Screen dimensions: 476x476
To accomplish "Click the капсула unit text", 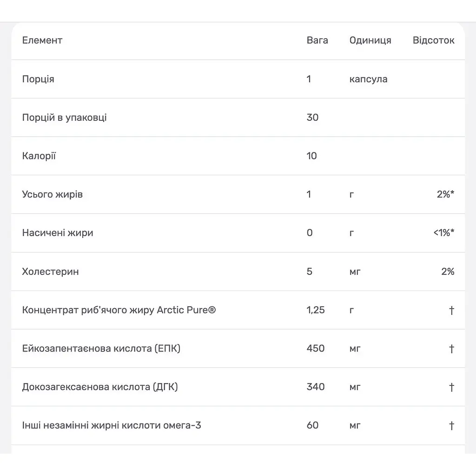I will pos(368,79).
